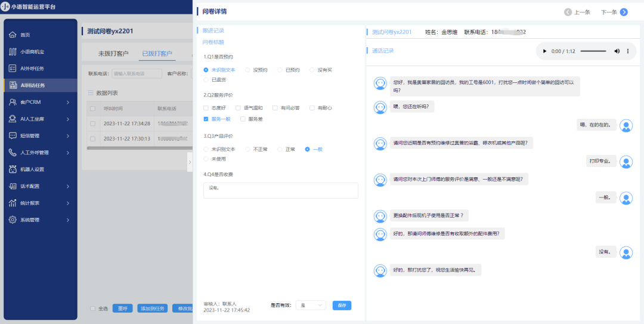
Task: Expand 短信管理 submenu chevron
Action: [x=68, y=135]
